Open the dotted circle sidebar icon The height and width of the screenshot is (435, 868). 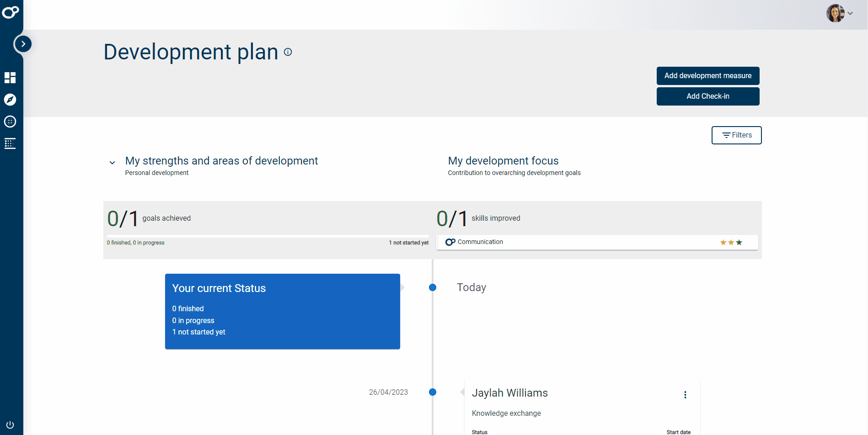pyautogui.click(x=10, y=122)
